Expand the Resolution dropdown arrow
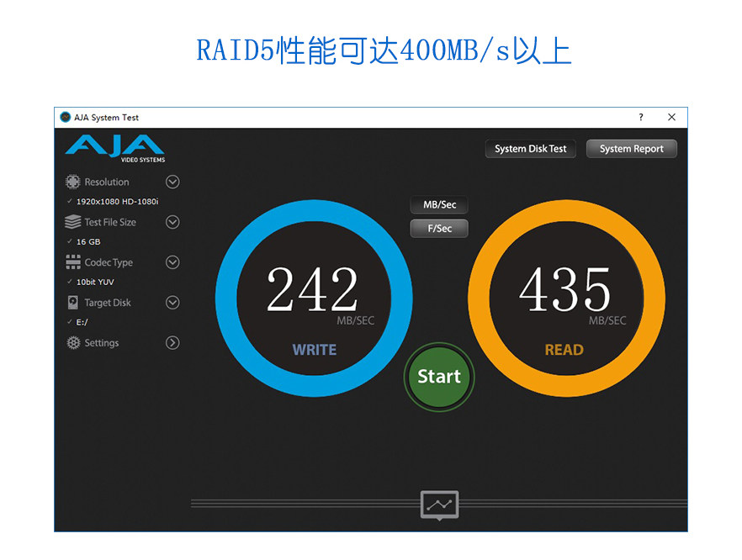 coord(172,182)
